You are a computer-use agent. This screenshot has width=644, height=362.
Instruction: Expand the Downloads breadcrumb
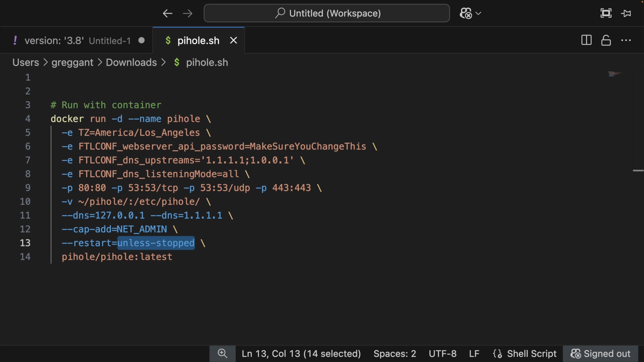click(131, 62)
